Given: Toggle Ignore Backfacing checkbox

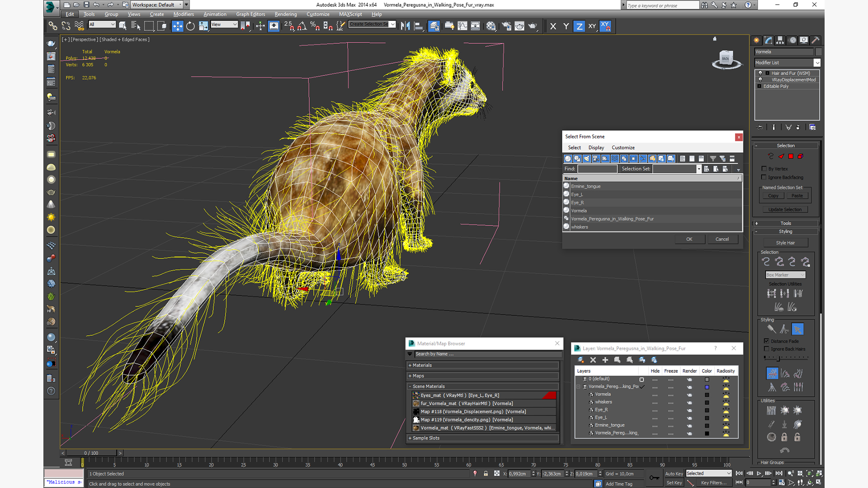Looking at the screenshot, I should click(x=764, y=177).
